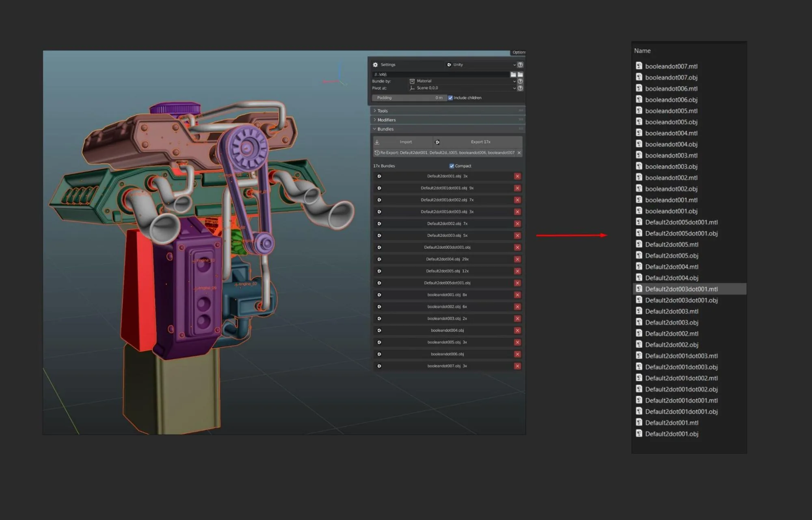Select highlighted file Default2dot003dot001.mtl

pyautogui.click(x=689, y=289)
